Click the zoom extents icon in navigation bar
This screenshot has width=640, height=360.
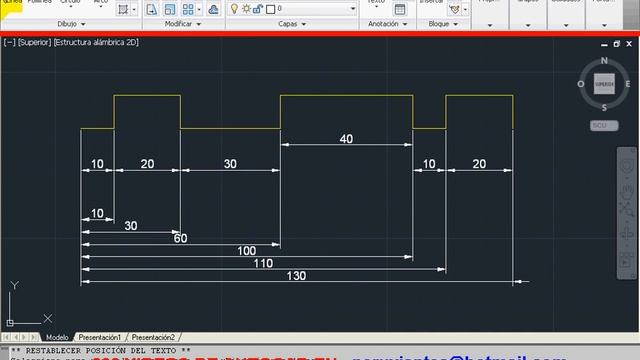pos(627,209)
